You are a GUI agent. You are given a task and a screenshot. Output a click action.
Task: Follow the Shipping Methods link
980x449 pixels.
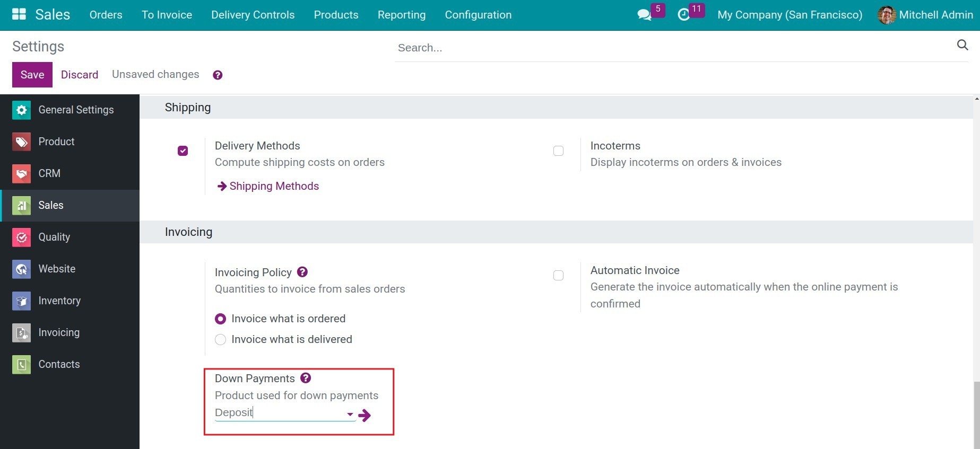268,186
